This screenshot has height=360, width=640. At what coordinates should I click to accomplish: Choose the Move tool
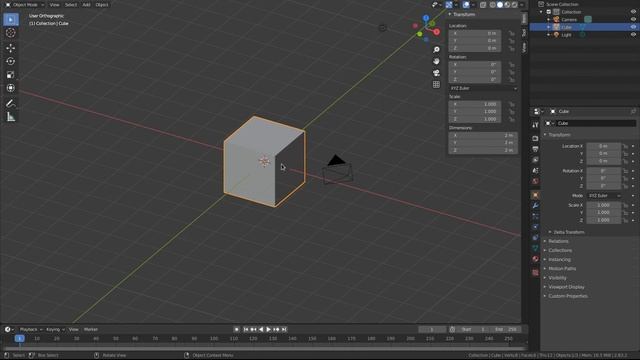(x=11, y=48)
